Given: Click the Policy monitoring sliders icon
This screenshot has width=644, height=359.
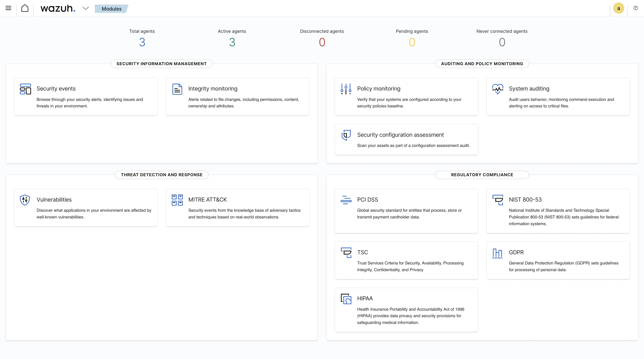Looking at the screenshot, I should [346, 89].
